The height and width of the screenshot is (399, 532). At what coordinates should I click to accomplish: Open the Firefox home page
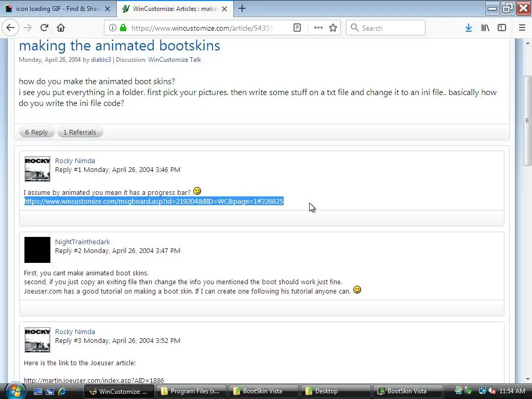coord(61,28)
